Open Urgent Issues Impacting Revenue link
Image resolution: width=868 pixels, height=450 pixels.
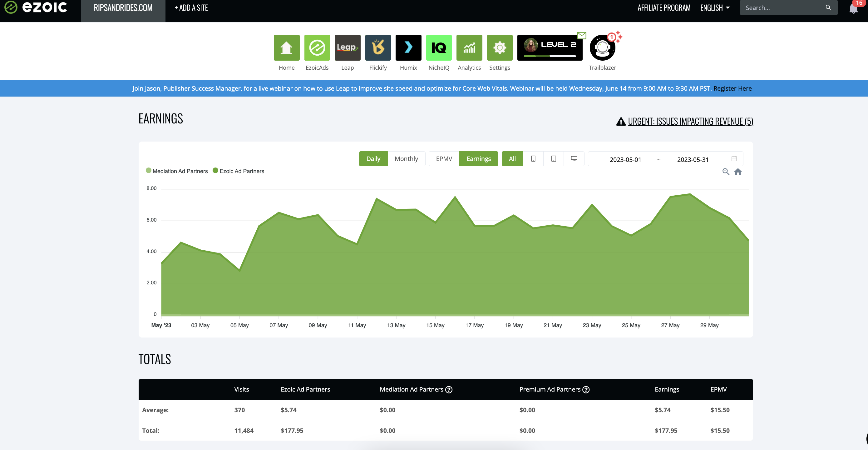click(690, 122)
